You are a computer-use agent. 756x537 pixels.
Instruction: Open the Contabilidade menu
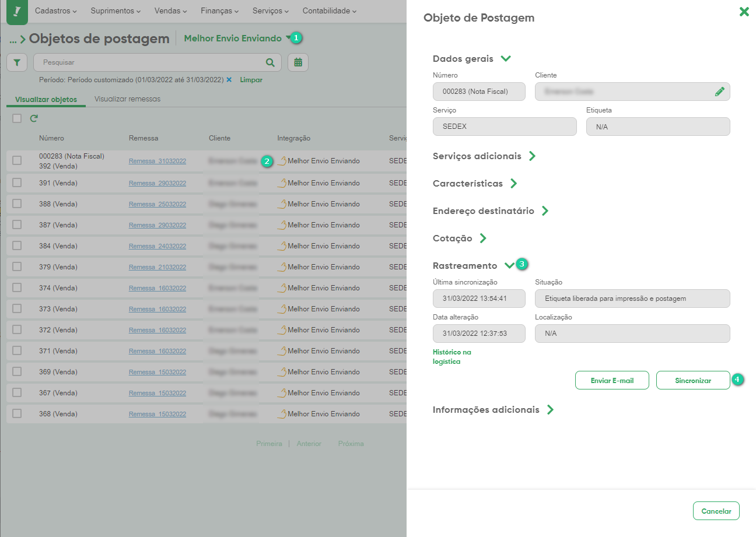pos(330,11)
